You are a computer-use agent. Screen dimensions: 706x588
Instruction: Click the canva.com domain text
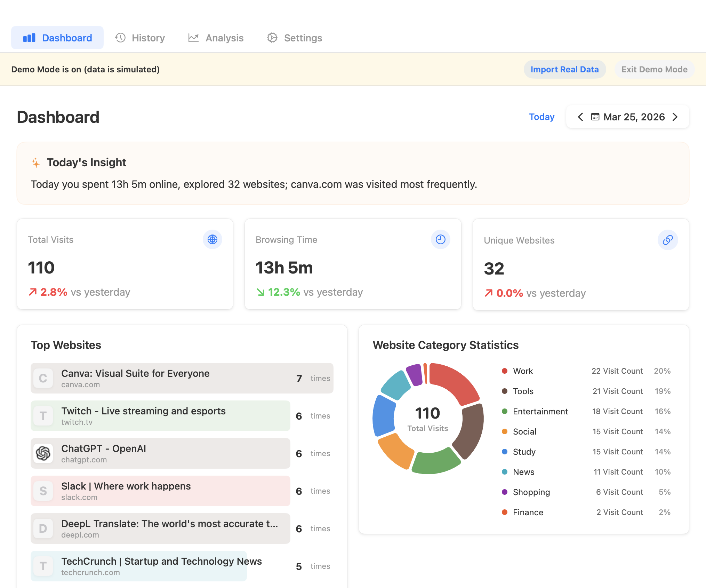[81, 385]
